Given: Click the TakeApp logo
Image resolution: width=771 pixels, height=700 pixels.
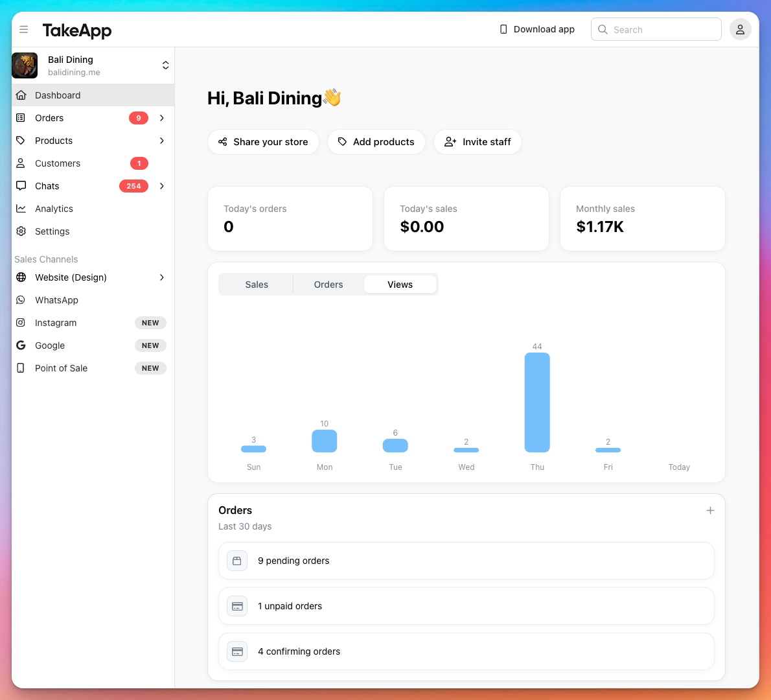Looking at the screenshot, I should point(77,30).
